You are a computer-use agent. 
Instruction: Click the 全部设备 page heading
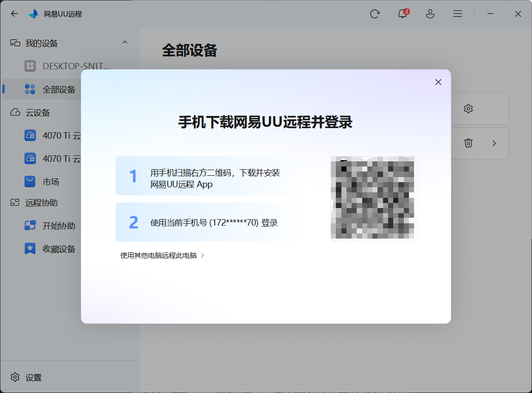pos(190,50)
